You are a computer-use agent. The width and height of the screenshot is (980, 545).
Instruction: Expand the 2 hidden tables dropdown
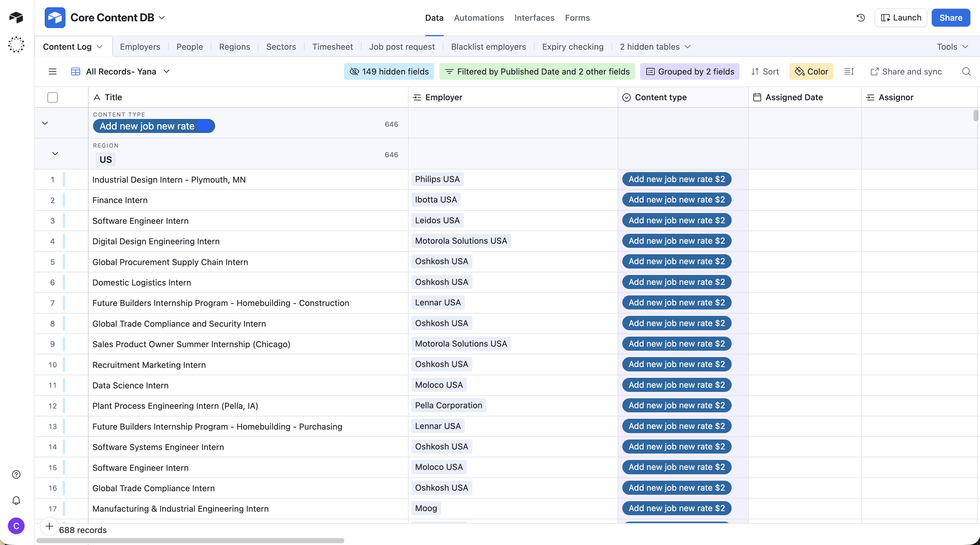(655, 47)
